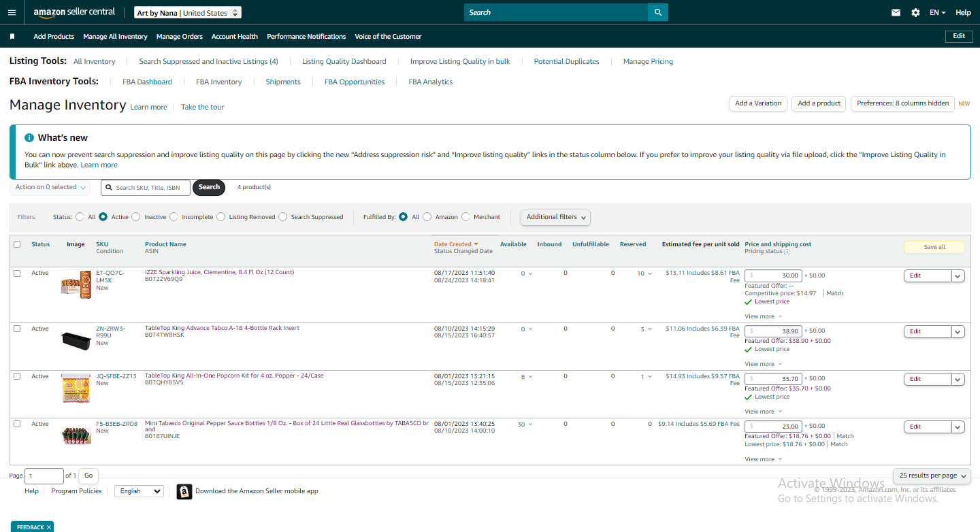The width and height of the screenshot is (980, 532).
Task: Toggle the select-all checkbox in table header
Action: 17,244
